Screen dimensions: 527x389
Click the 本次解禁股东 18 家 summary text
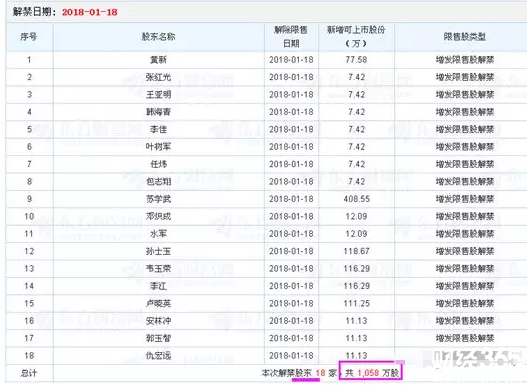299,373
